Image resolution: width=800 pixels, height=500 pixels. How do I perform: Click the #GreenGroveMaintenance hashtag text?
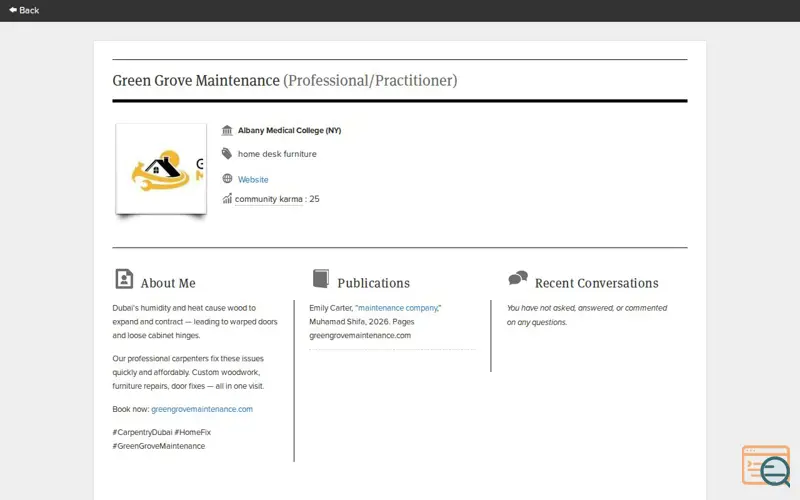(x=159, y=446)
